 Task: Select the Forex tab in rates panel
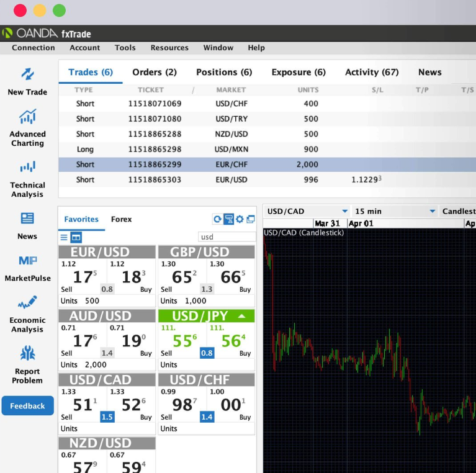pyautogui.click(x=122, y=219)
